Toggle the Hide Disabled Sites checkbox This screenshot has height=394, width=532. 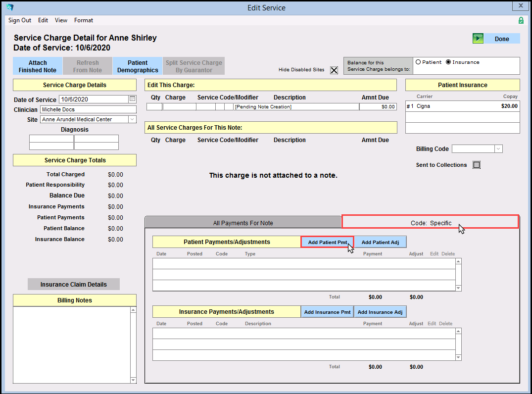click(334, 70)
